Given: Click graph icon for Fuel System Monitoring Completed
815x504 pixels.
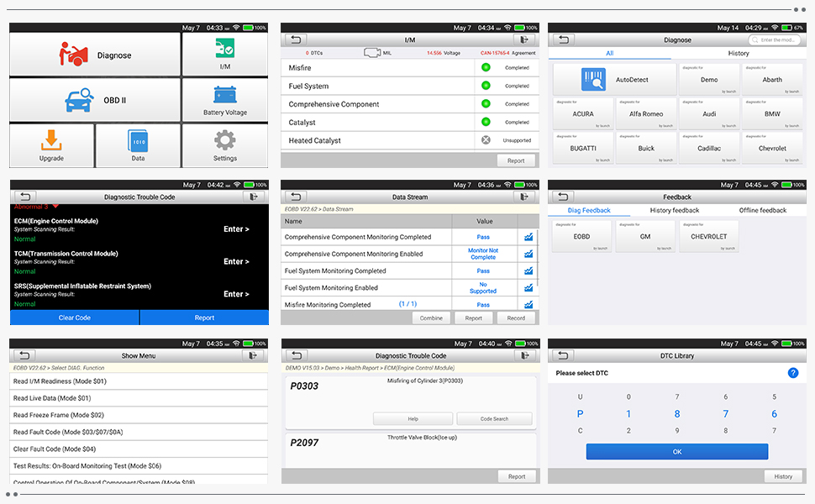Looking at the screenshot, I should pos(528,271).
